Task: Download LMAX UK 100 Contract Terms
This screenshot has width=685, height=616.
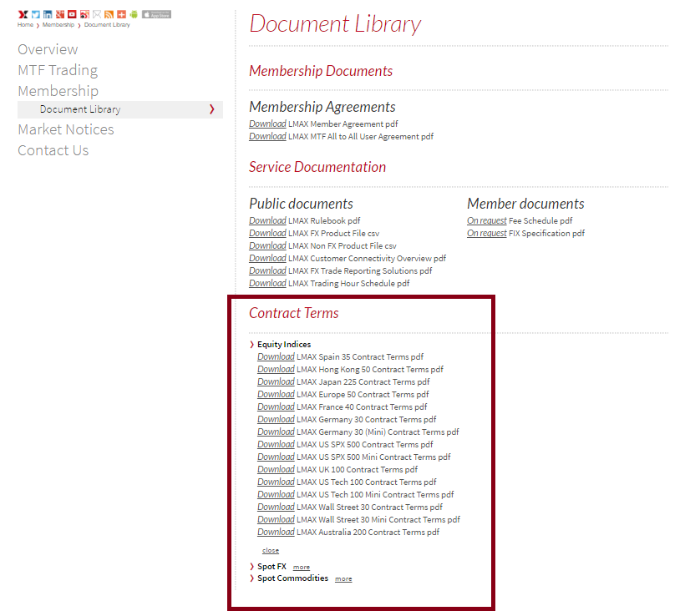Action: 276,470
